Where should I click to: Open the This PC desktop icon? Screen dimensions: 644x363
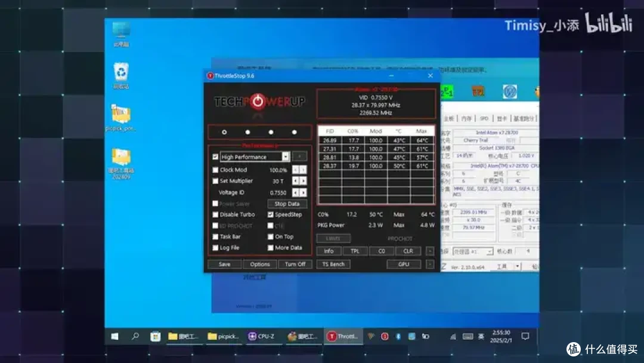121,35
